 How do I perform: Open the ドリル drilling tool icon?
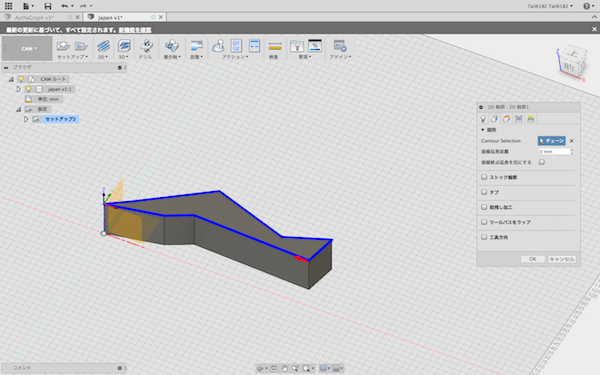[146, 46]
